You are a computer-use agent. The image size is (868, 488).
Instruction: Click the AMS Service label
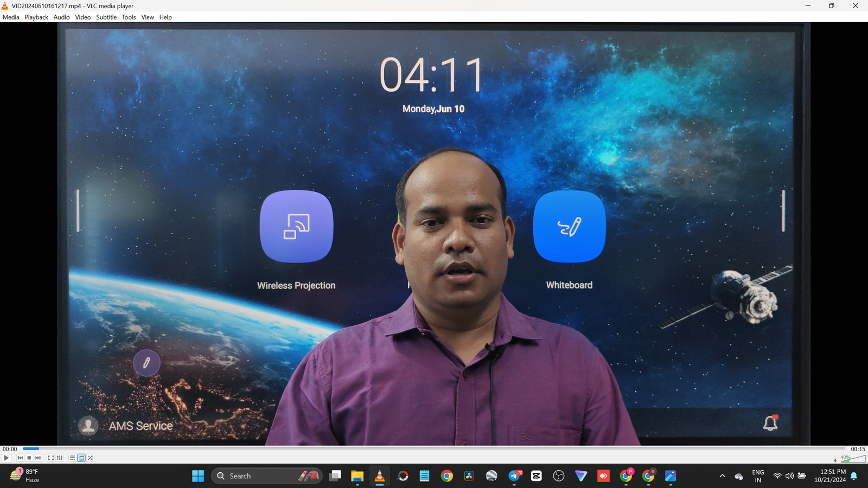(141, 426)
